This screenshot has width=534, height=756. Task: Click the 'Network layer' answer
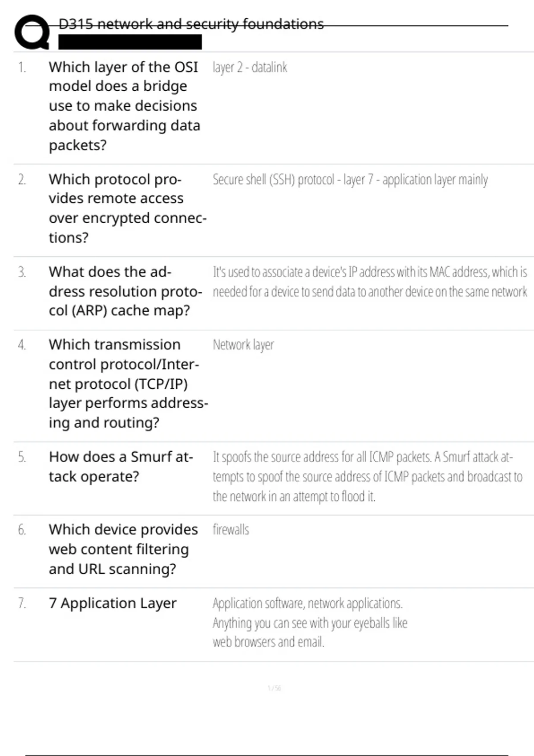pos(243,345)
